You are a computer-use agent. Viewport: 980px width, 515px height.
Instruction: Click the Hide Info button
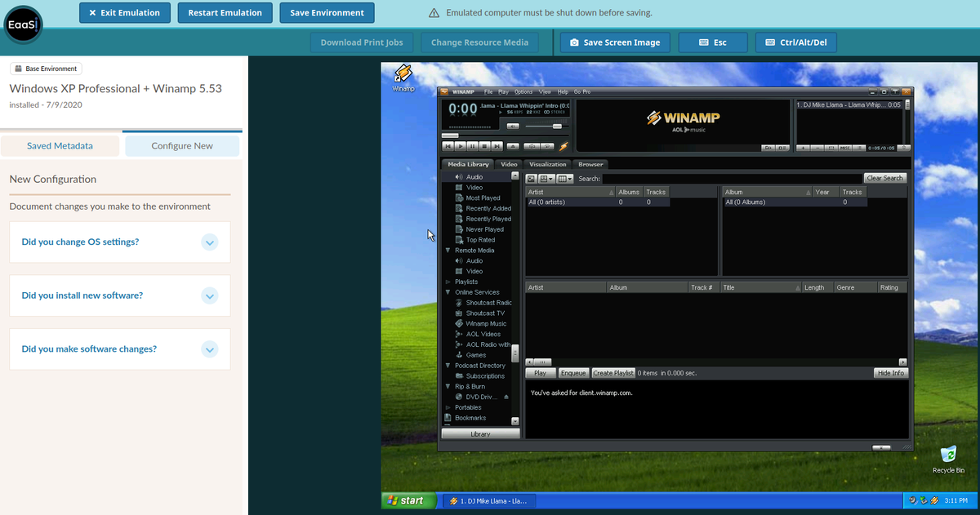coord(890,373)
